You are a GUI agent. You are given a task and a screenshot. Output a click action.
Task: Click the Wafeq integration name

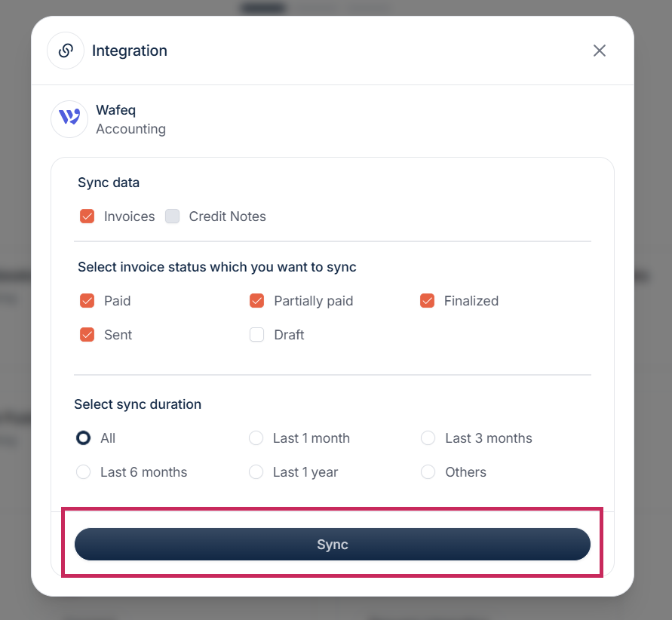(115, 110)
